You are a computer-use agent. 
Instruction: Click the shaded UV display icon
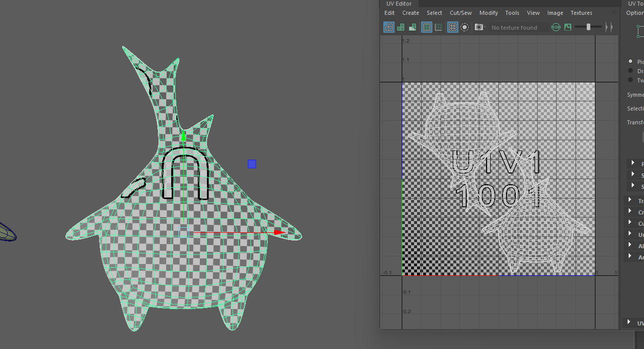click(401, 28)
